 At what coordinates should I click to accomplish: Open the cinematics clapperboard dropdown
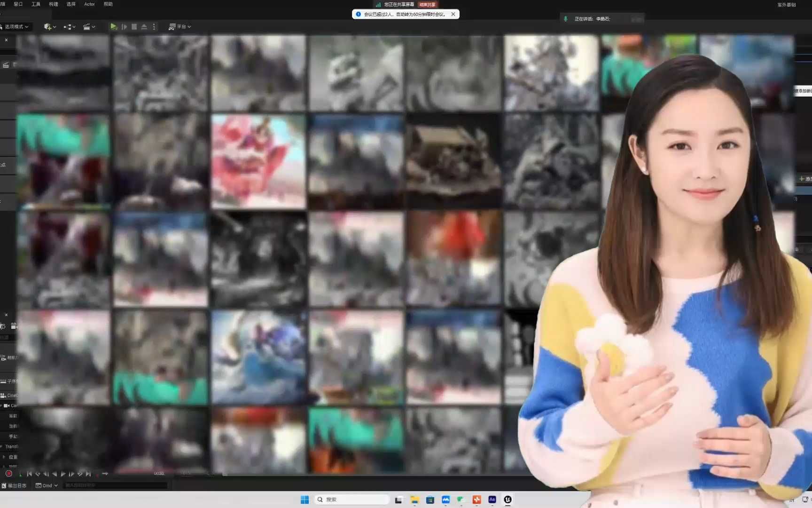[x=89, y=27]
